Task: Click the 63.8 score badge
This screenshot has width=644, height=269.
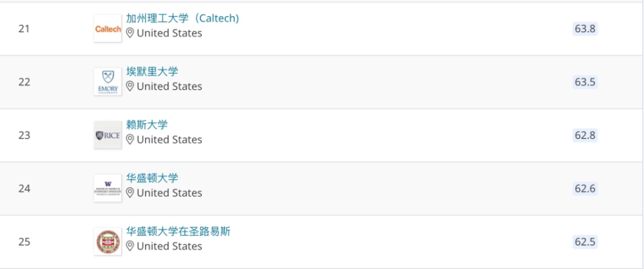Action: click(x=585, y=29)
